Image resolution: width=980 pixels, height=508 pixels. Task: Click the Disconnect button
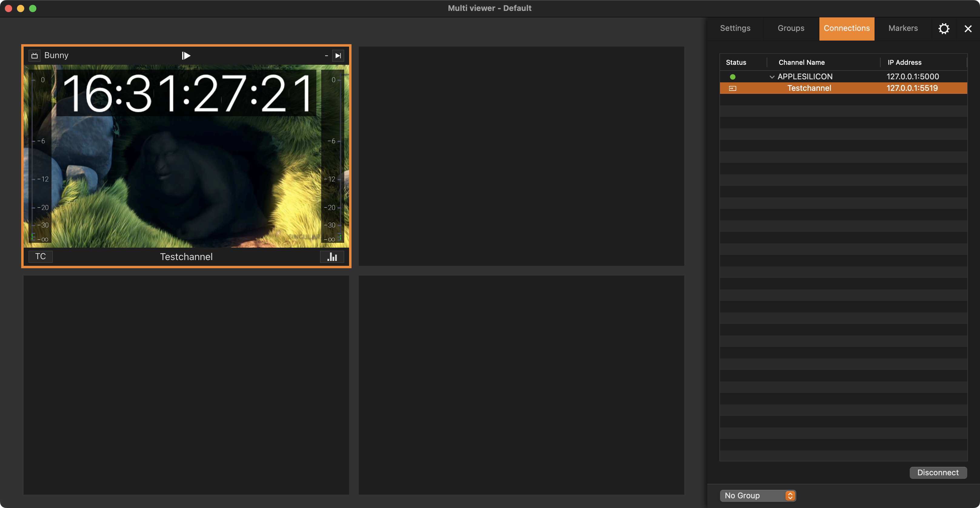[x=938, y=473]
